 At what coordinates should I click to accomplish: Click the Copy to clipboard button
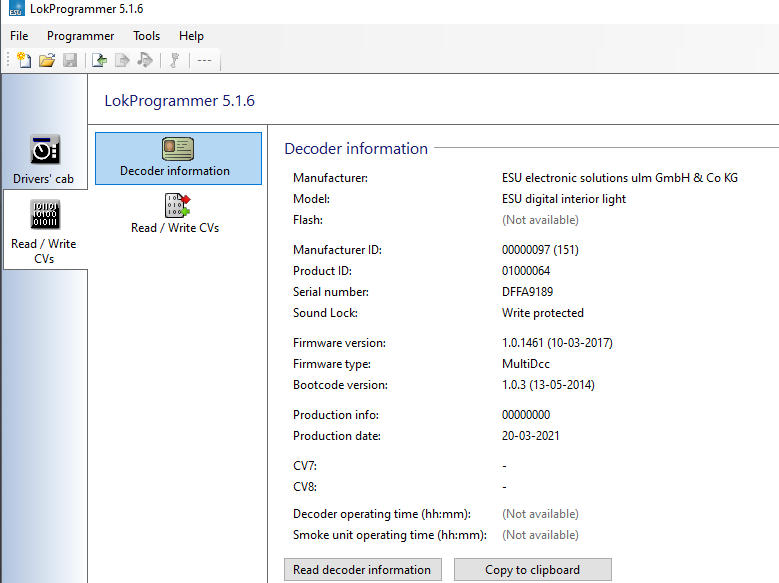533,570
